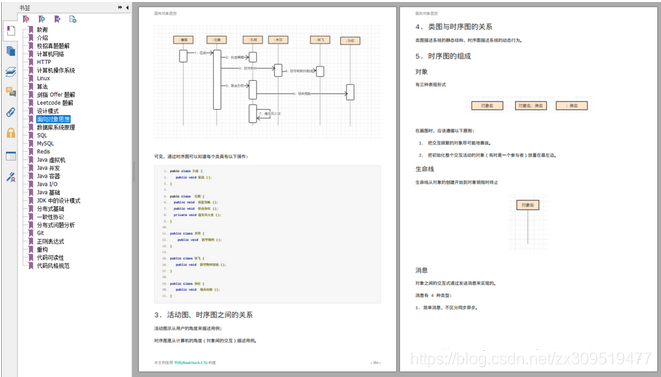661x377 pixels.
Task: Click the 对象 subheading on right page
Action: click(422, 72)
